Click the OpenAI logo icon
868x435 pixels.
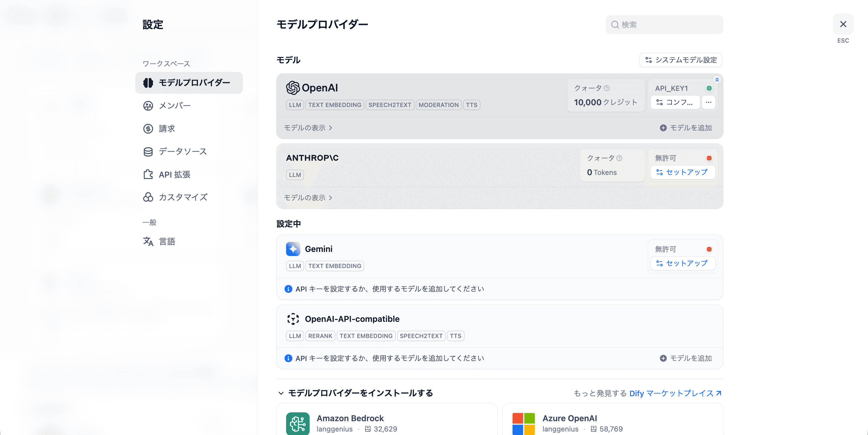pos(293,88)
